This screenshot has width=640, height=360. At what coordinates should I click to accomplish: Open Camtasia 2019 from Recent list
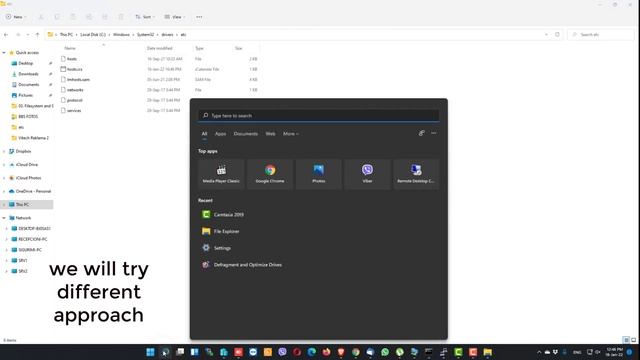(x=223, y=214)
